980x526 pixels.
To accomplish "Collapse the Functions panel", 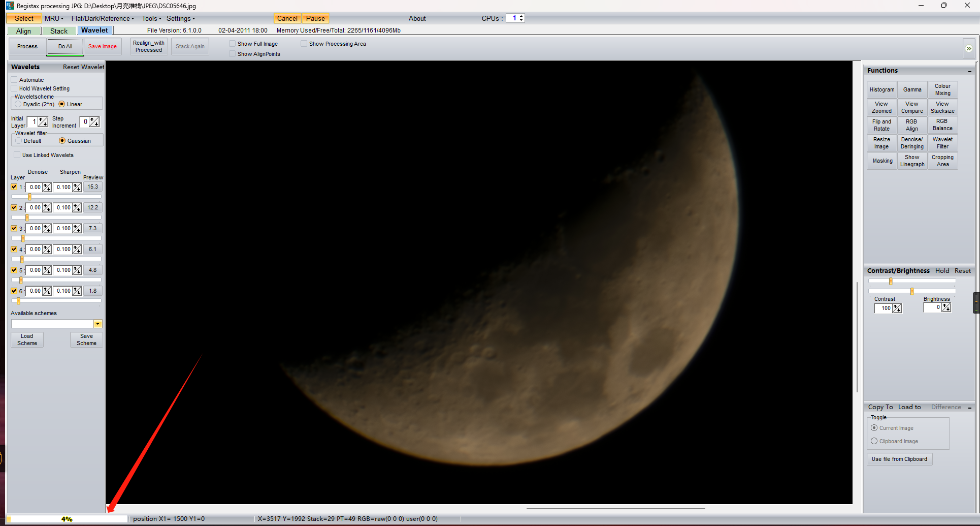I will (x=969, y=71).
